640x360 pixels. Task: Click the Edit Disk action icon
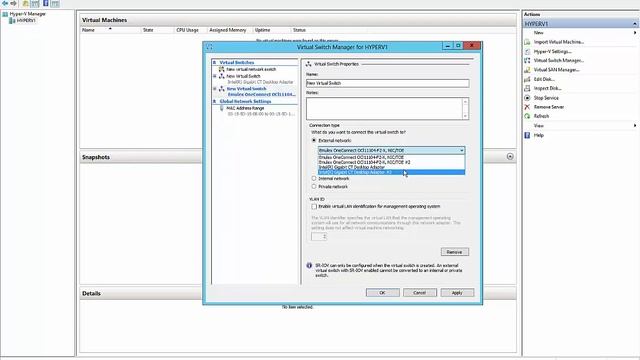527,79
